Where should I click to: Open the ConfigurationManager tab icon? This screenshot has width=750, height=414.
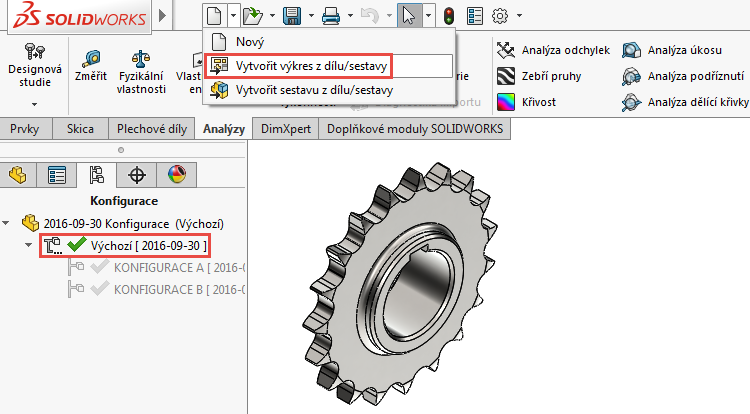click(97, 175)
